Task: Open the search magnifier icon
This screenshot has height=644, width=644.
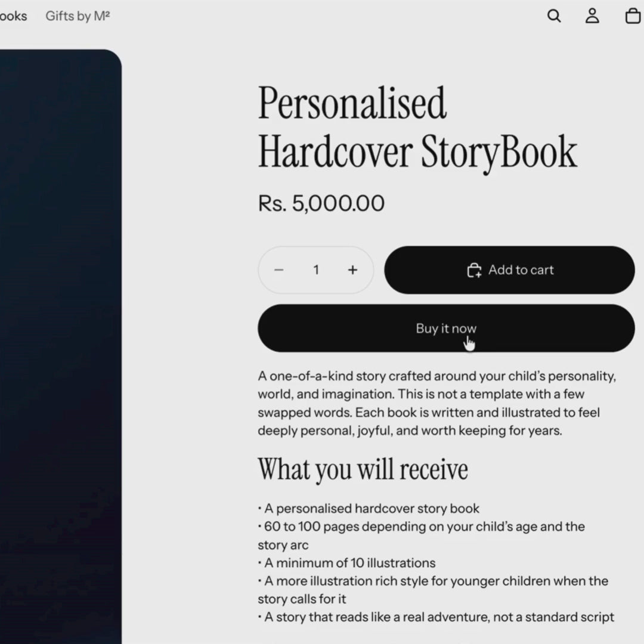Action: pyautogui.click(x=554, y=16)
